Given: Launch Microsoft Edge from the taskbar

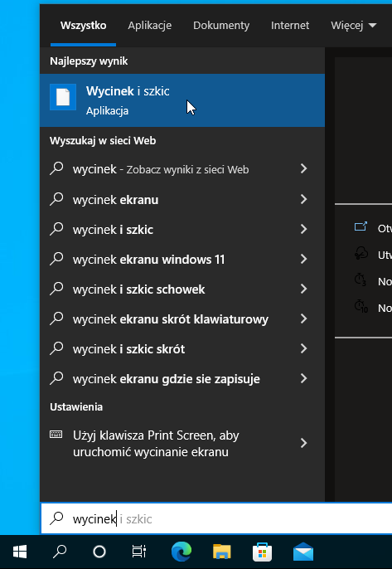Looking at the screenshot, I should 181,552.
